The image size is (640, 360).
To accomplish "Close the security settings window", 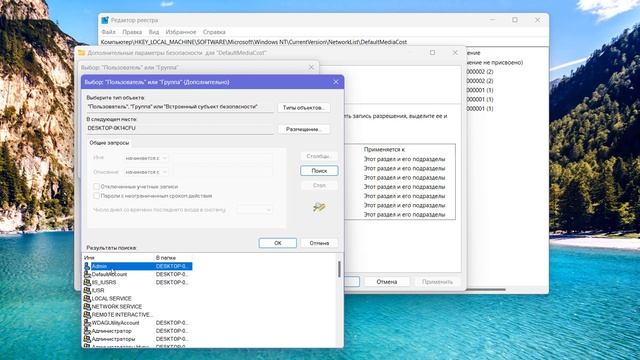I will [x=456, y=53].
